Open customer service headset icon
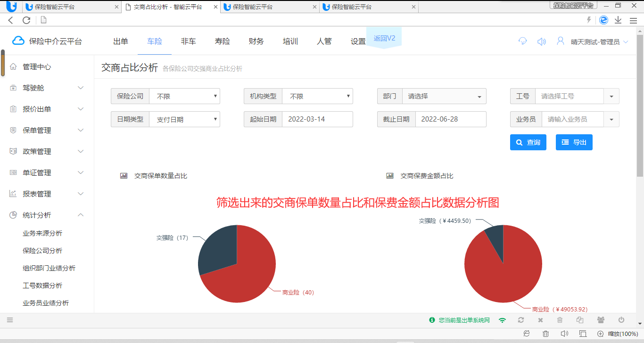 522,41
